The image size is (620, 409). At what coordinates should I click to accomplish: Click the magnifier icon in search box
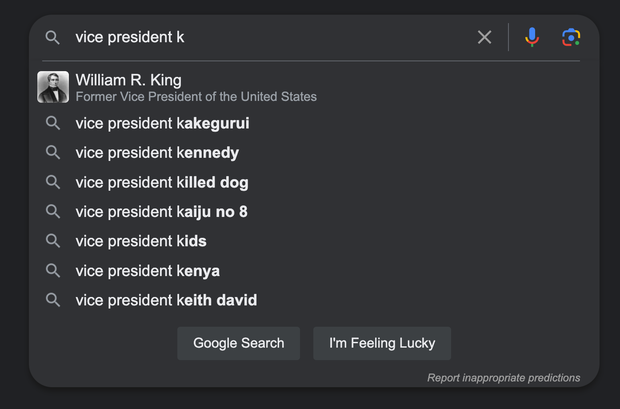[x=53, y=37]
